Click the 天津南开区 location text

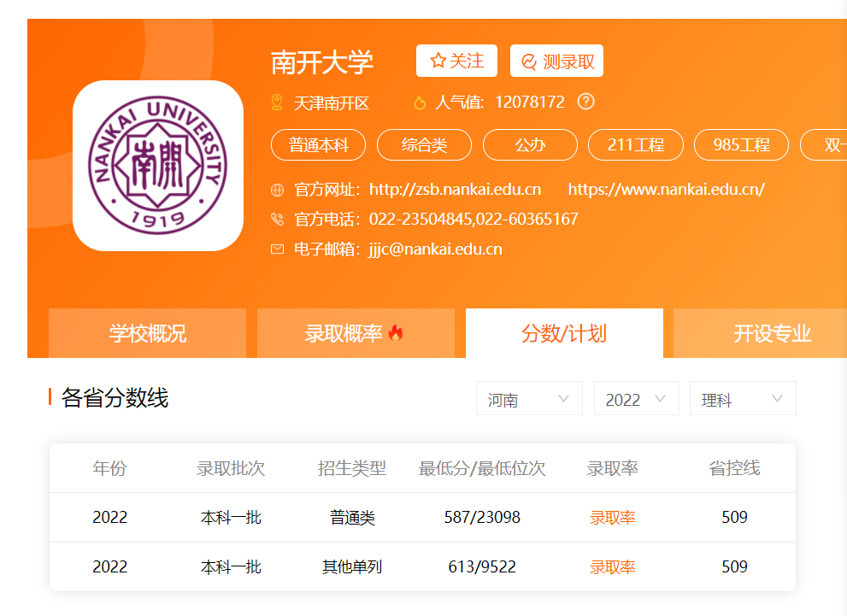click(x=332, y=103)
